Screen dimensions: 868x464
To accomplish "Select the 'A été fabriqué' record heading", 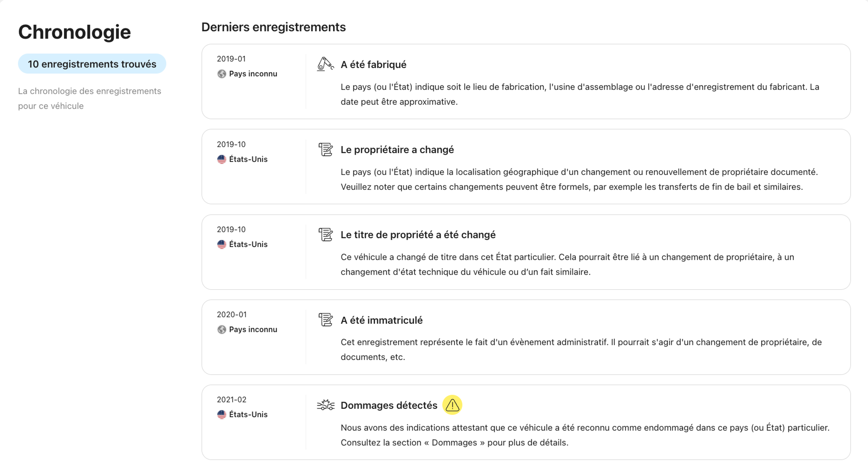I will click(x=373, y=64).
